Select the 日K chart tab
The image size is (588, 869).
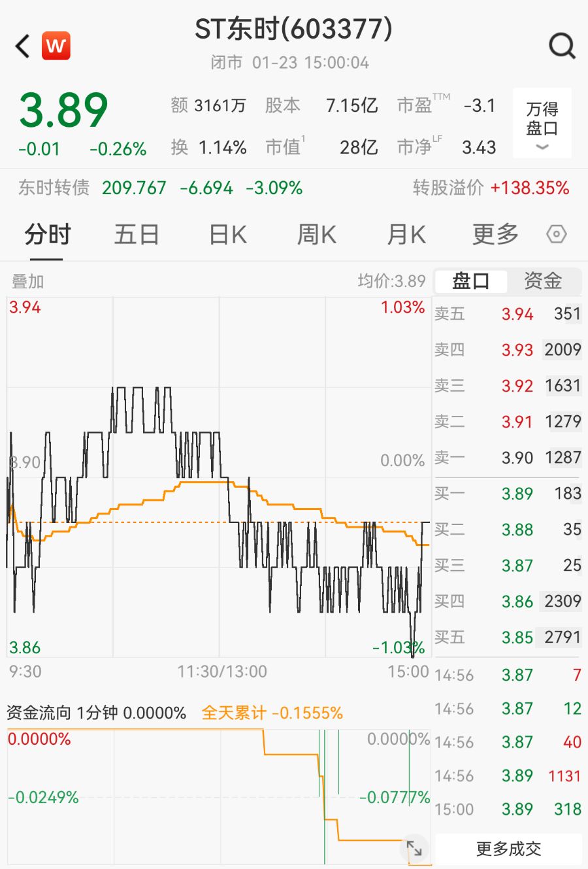pos(227,234)
